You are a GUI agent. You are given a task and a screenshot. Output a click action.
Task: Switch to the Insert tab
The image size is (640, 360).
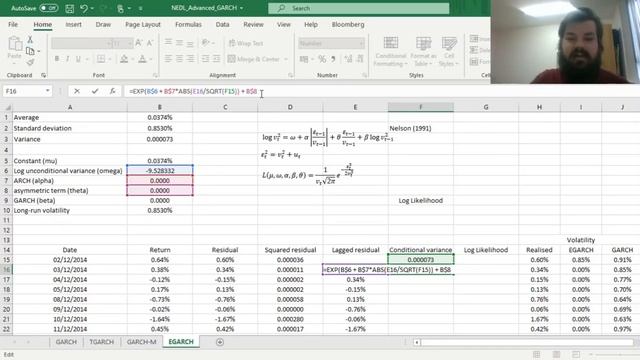pyautogui.click(x=73, y=24)
